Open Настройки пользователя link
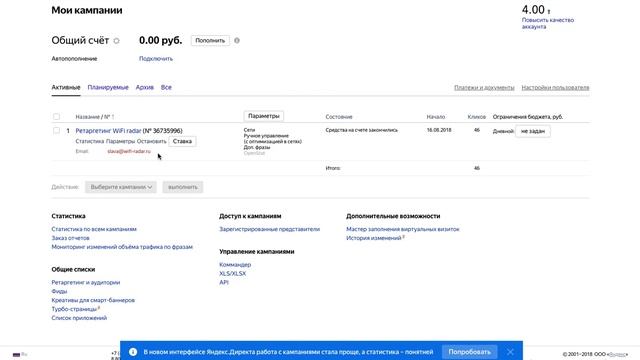The image size is (640, 360). click(x=555, y=87)
